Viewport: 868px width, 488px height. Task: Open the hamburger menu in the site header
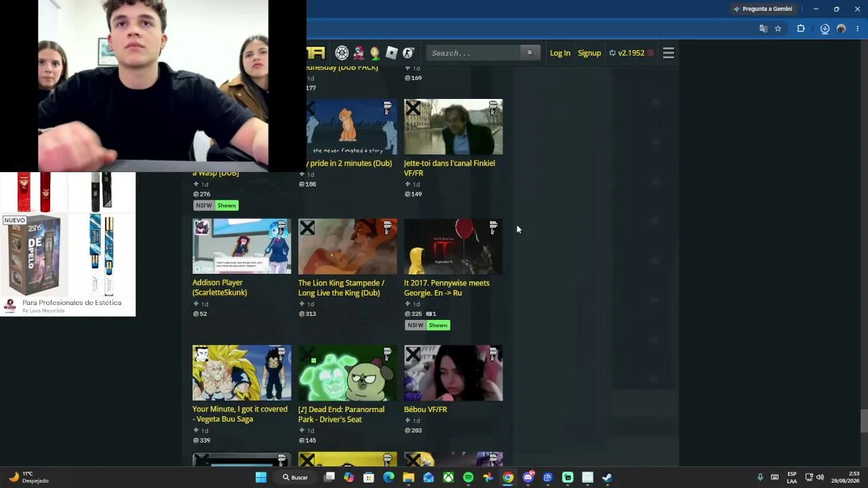[668, 53]
